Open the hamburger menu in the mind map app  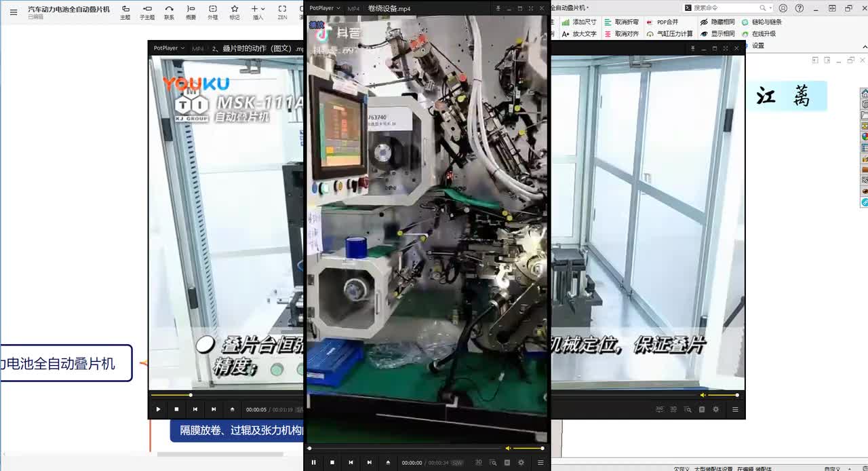click(x=14, y=12)
